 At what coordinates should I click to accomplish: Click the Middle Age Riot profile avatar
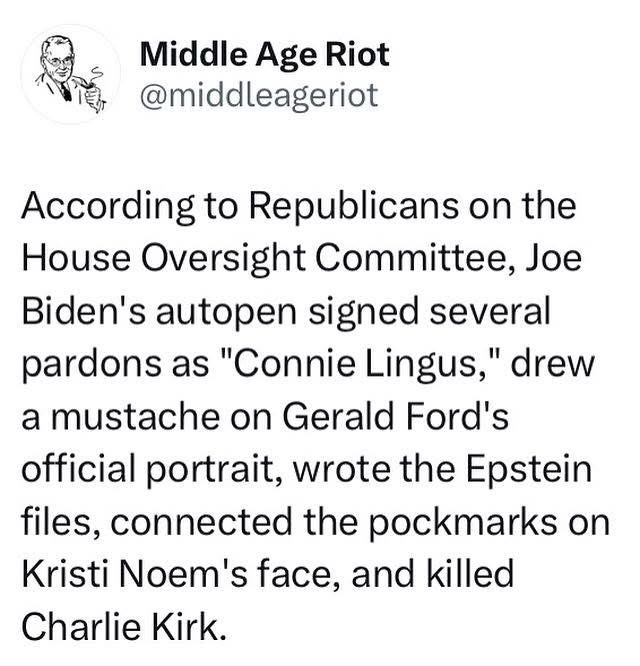coord(70,73)
